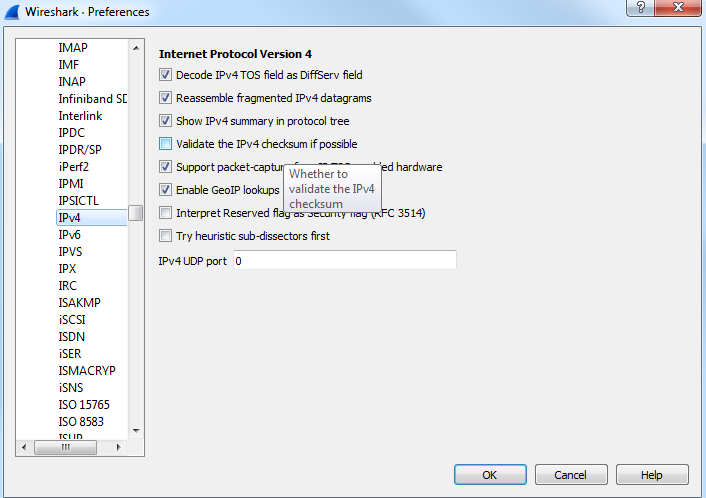
Task: Enable Try heuristic sub-dissectors first
Action: click(x=166, y=236)
